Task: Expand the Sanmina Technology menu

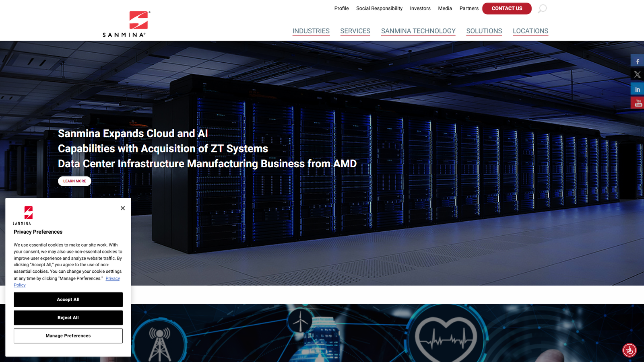Action: 418,31
